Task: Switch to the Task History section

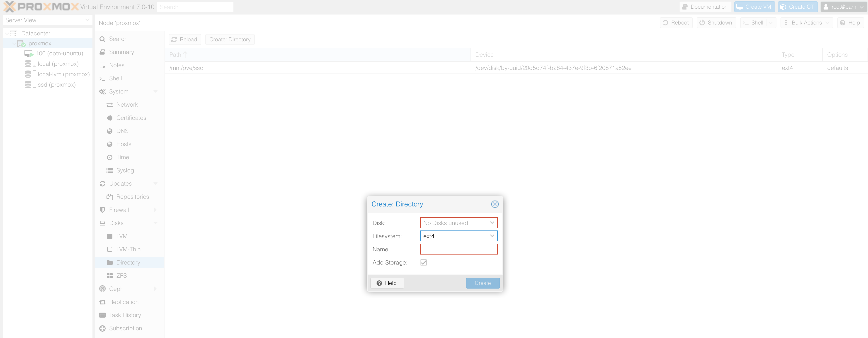Action: coord(102,315)
